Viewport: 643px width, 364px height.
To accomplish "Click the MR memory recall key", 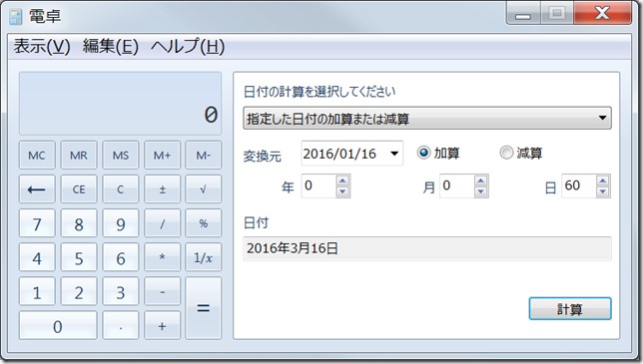I will tap(79, 156).
